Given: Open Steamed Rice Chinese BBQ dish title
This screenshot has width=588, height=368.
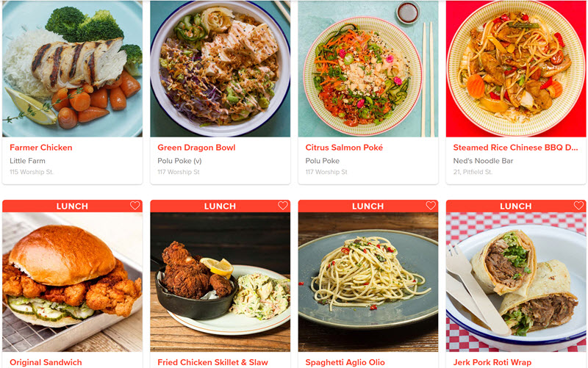Looking at the screenshot, I should coord(515,148).
